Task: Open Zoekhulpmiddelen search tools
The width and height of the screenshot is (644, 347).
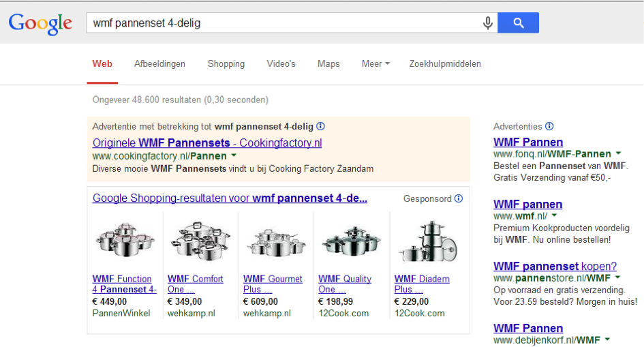Action: tap(445, 63)
